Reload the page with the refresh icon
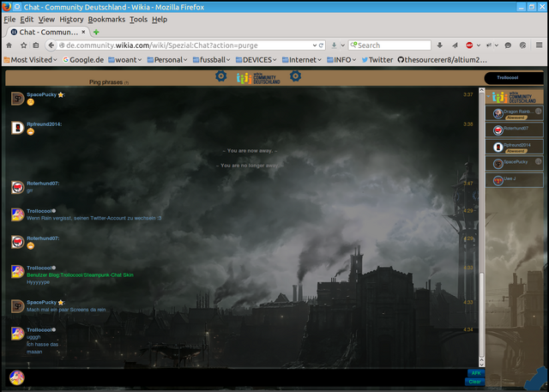 (321, 45)
